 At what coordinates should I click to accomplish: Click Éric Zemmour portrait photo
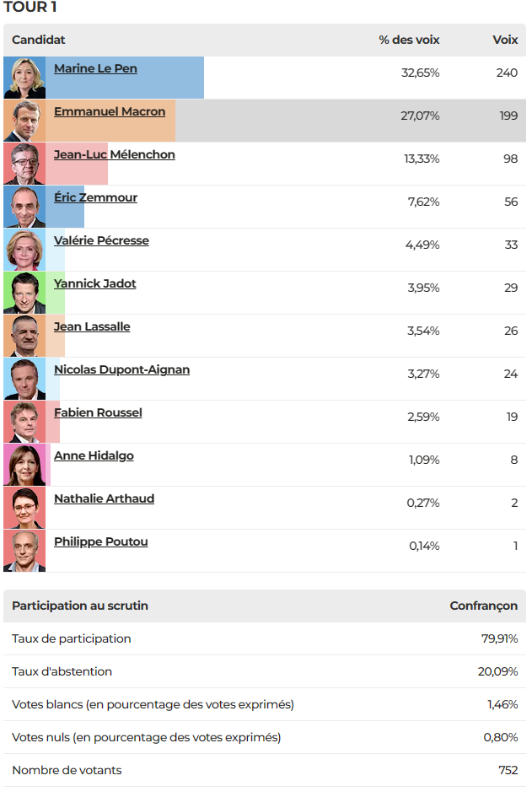click(x=24, y=207)
